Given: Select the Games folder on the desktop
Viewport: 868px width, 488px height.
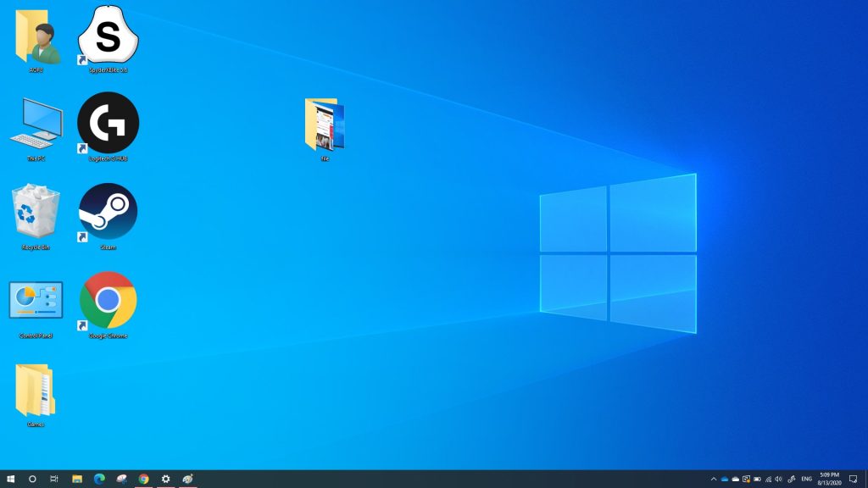Looking at the screenshot, I should [x=36, y=395].
